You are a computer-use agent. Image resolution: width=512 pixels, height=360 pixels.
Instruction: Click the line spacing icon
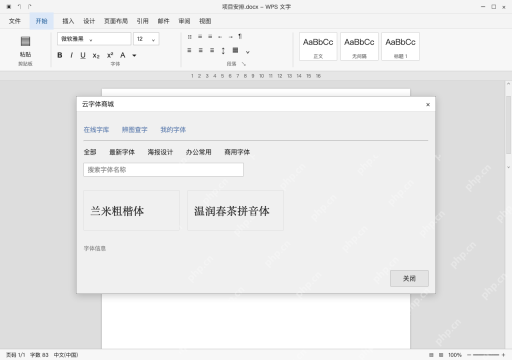pyautogui.click(x=223, y=51)
